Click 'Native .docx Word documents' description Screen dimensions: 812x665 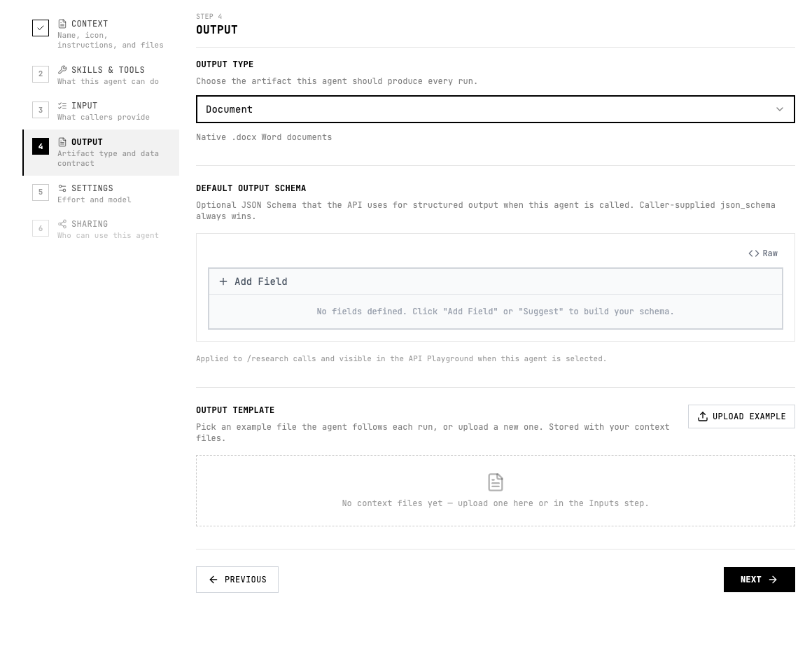[264, 137]
